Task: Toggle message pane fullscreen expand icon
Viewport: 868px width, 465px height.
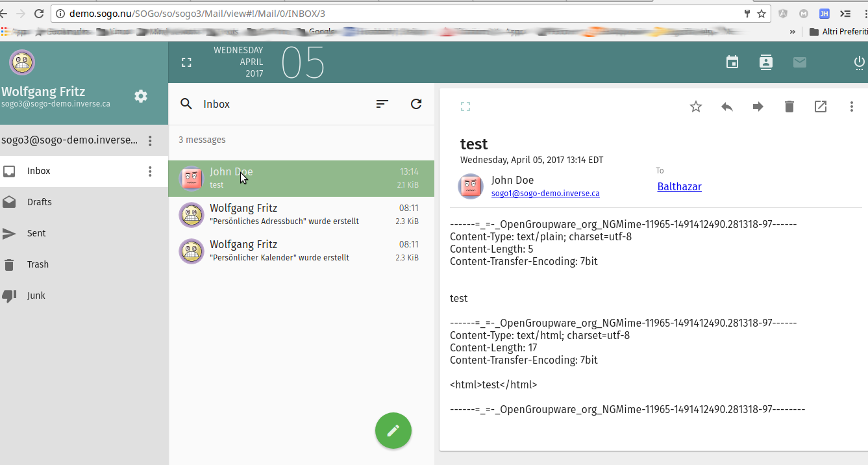Action: click(465, 107)
